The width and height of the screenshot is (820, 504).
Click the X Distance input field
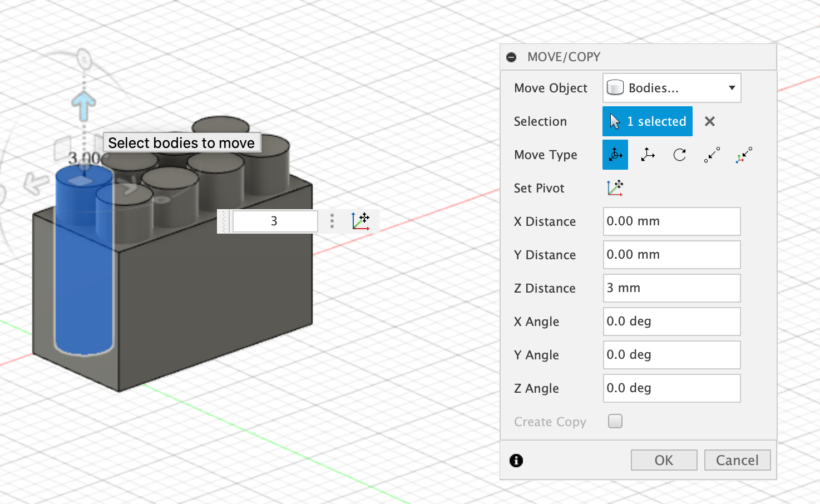coord(672,221)
